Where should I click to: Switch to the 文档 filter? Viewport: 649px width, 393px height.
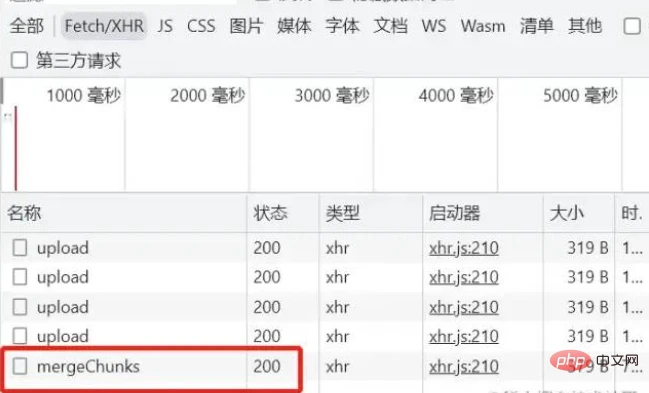tap(390, 26)
